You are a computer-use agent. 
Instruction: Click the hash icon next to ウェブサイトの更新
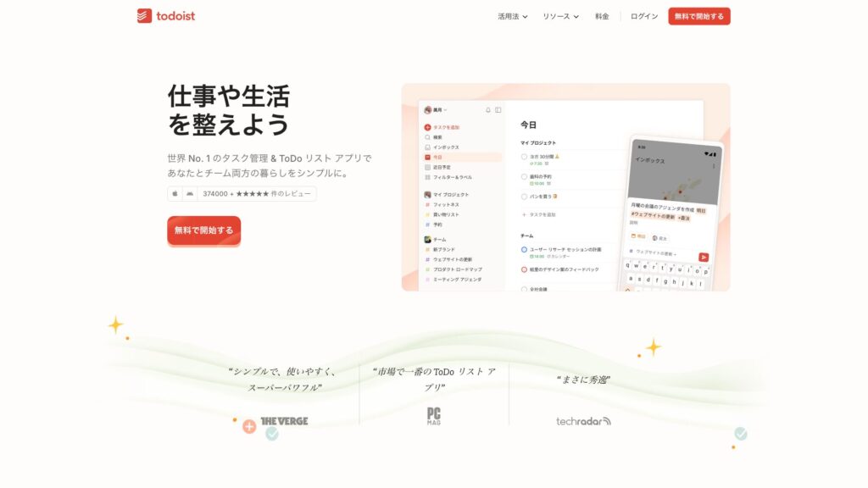427,259
